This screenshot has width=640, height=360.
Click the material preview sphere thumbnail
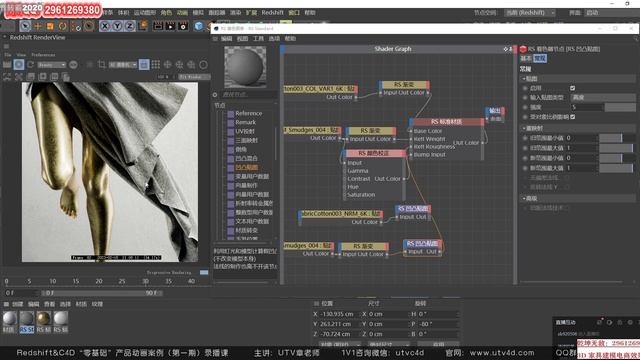click(x=245, y=67)
